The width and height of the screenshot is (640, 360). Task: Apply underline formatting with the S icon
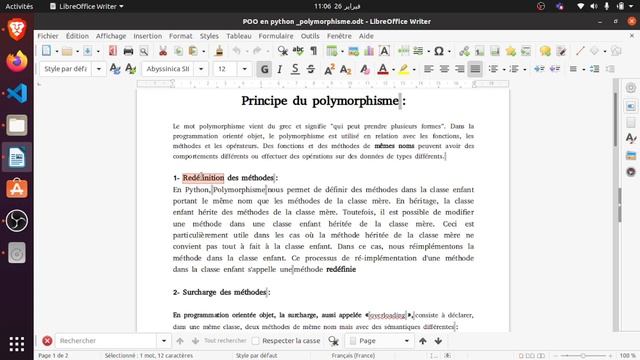[x=295, y=69]
